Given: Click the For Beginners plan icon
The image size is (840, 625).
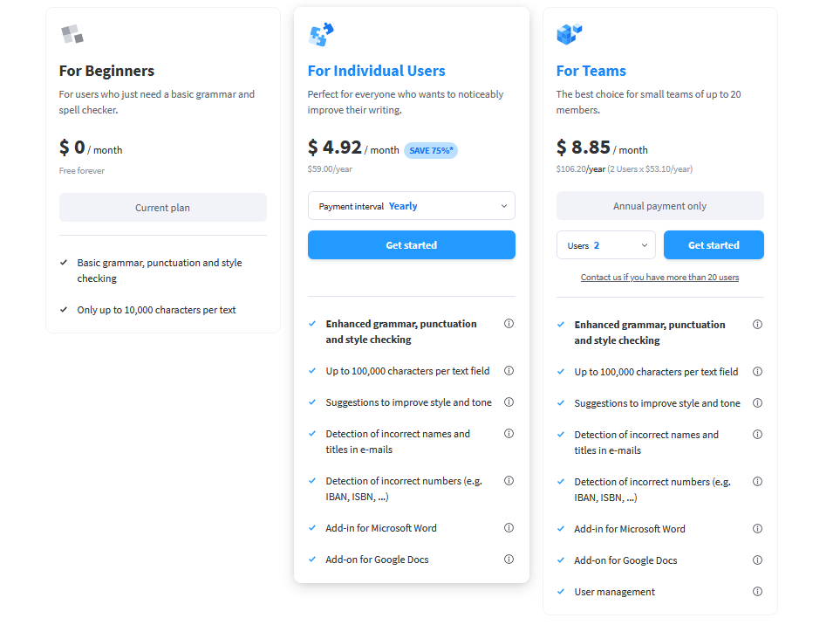Looking at the screenshot, I should click(72, 35).
